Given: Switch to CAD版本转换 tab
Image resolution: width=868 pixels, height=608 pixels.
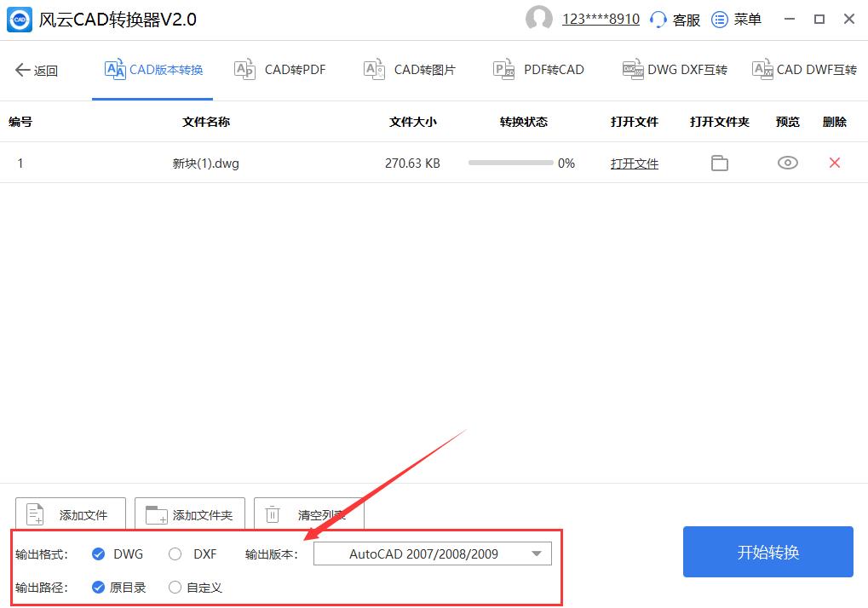Looking at the screenshot, I should [152, 70].
